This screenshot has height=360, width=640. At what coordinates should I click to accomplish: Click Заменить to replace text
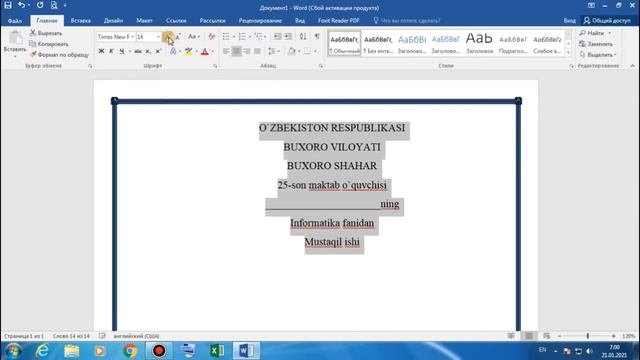(596, 44)
